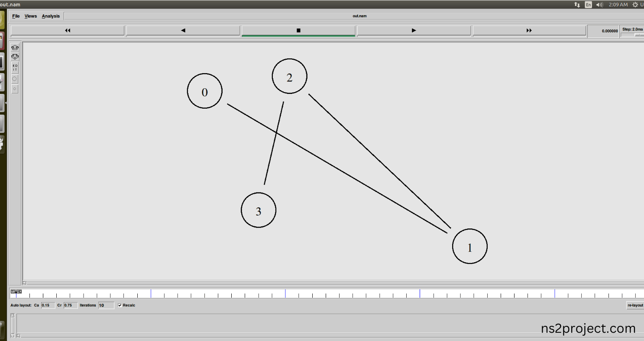Select node 3 in the topology
644x341 pixels.
point(259,210)
